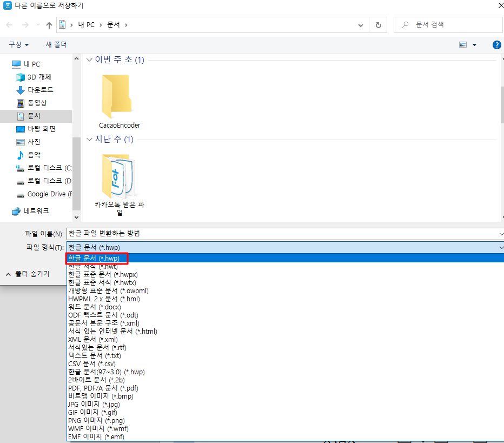Open the 다운로드 folder from the navigation pane
The height and width of the screenshot is (443, 504).
(36, 90)
